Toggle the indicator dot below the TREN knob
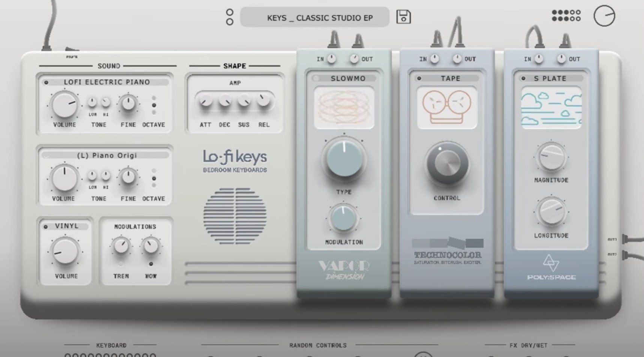 (121, 264)
